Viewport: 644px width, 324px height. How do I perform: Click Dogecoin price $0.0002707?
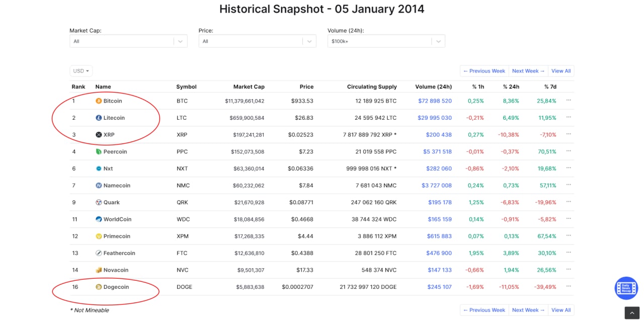click(x=297, y=287)
